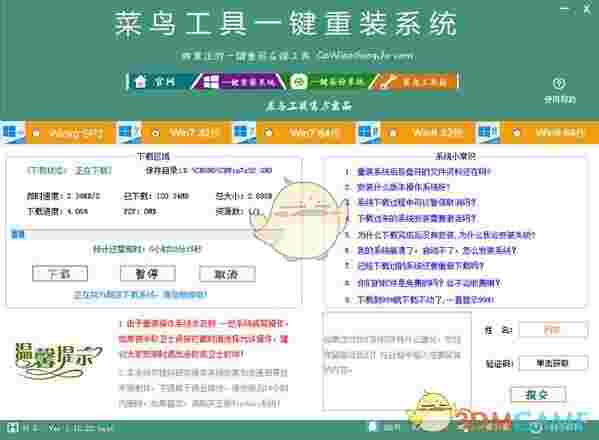Select the Win8 64位 radio button

516,133
